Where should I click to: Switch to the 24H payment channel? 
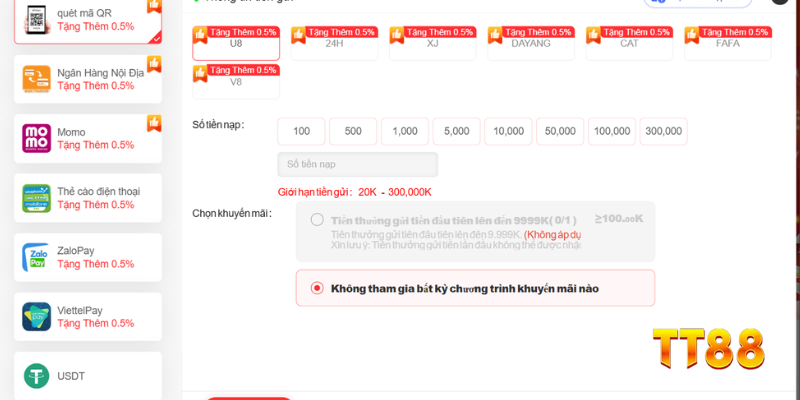point(334,43)
